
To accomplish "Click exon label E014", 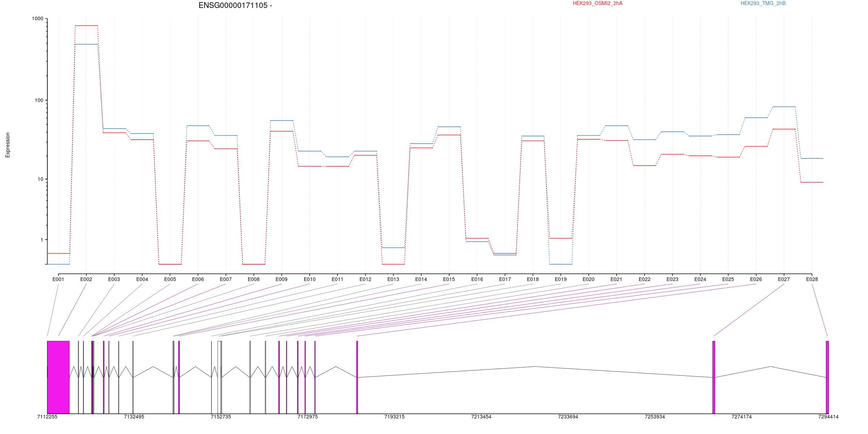I will click(x=421, y=279).
